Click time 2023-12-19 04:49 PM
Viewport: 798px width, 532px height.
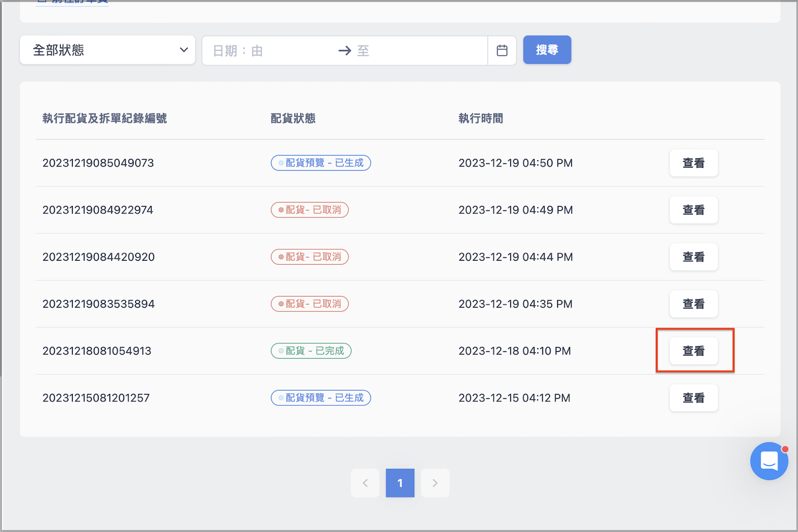(516, 210)
